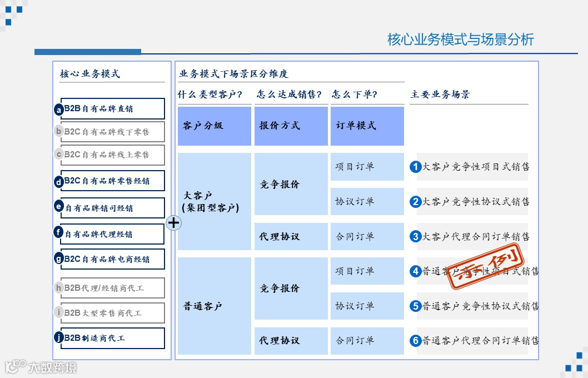Click number badge 2 beside 大客户竞争性协议式销售

click(x=416, y=202)
